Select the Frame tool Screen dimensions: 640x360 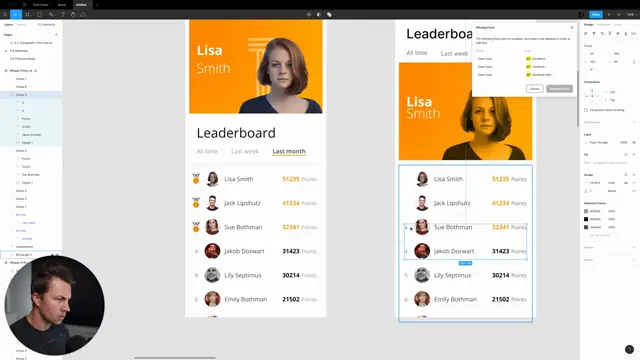pyautogui.click(x=28, y=14)
